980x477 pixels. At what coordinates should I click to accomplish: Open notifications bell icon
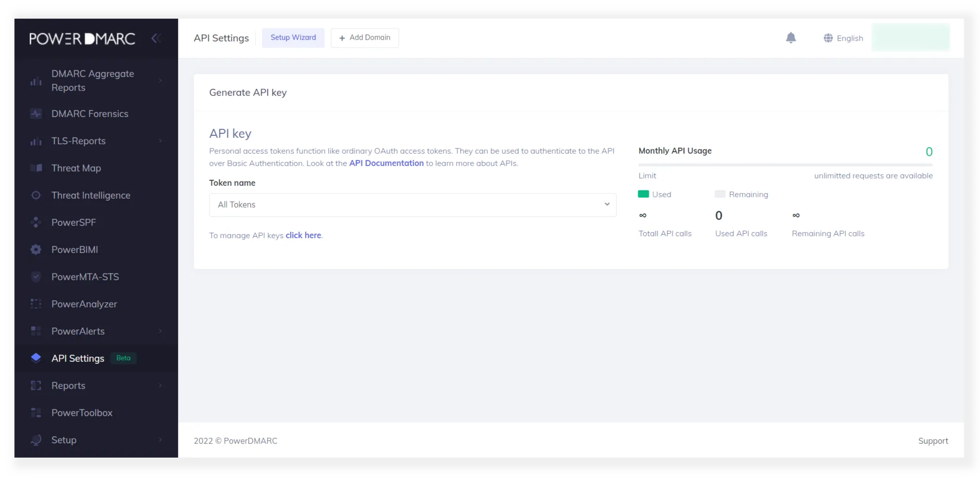(x=791, y=38)
